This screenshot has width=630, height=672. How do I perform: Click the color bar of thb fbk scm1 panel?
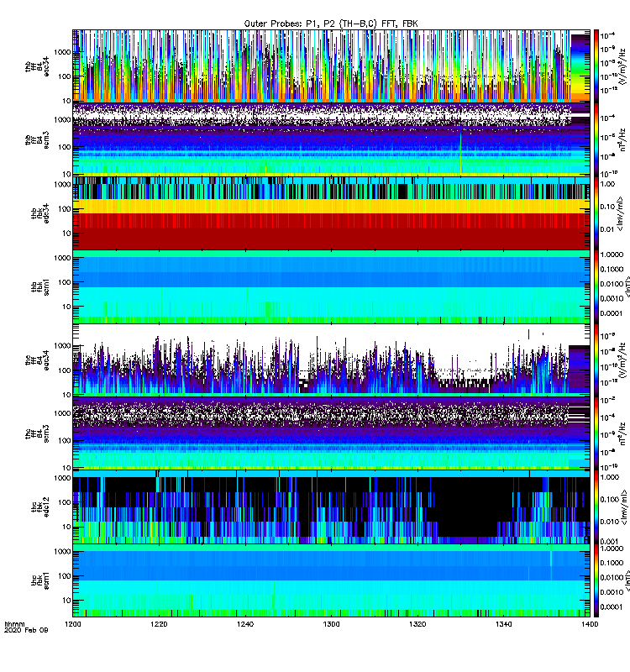[x=596, y=286]
